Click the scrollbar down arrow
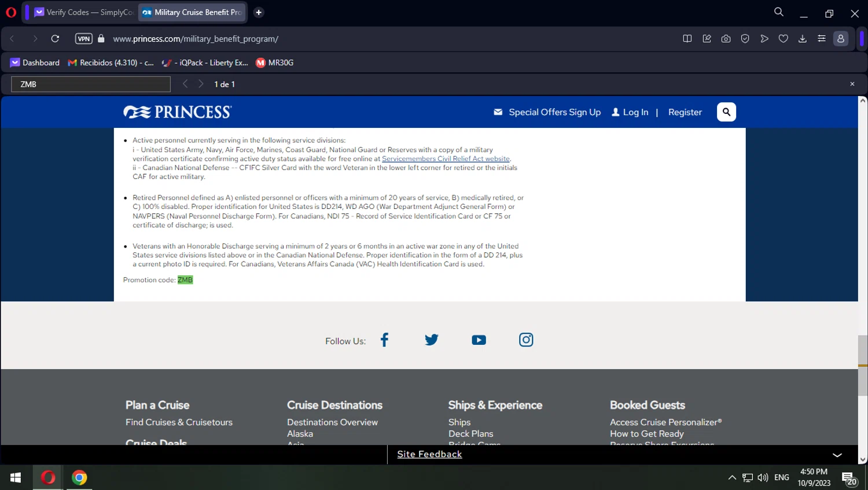The image size is (868, 490). 863,460
